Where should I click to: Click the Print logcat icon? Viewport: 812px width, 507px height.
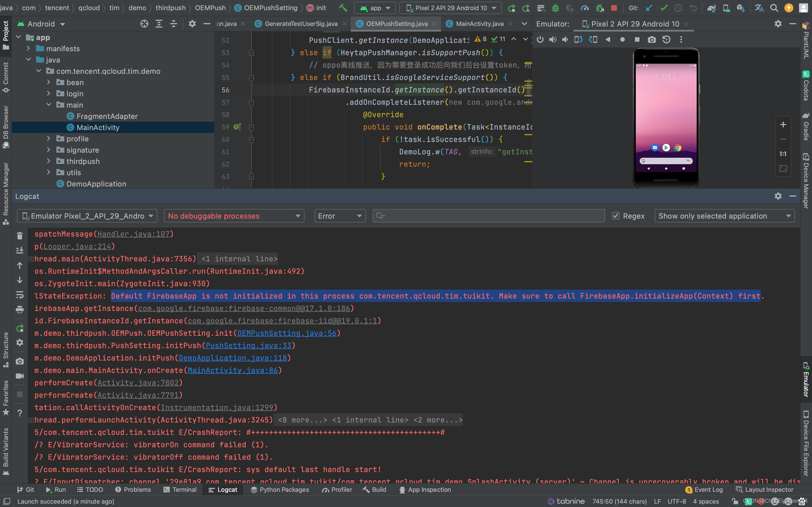tap(20, 309)
